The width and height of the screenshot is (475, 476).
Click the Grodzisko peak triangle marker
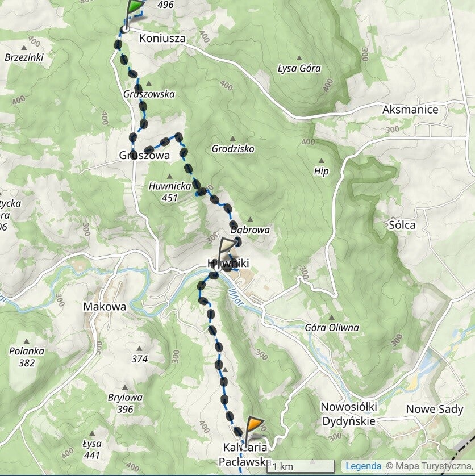pos(232,139)
